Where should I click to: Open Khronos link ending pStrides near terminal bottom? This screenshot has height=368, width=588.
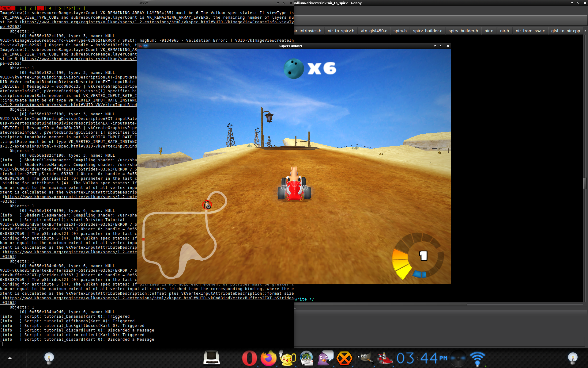pyautogui.click(x=149, y=298)
